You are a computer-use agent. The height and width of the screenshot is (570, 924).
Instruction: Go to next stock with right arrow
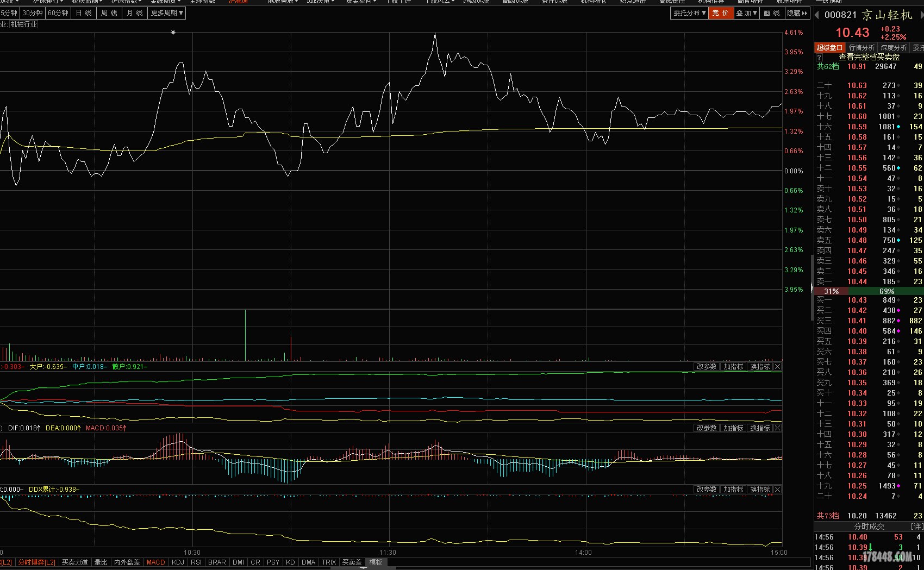(x=922, y=15)
